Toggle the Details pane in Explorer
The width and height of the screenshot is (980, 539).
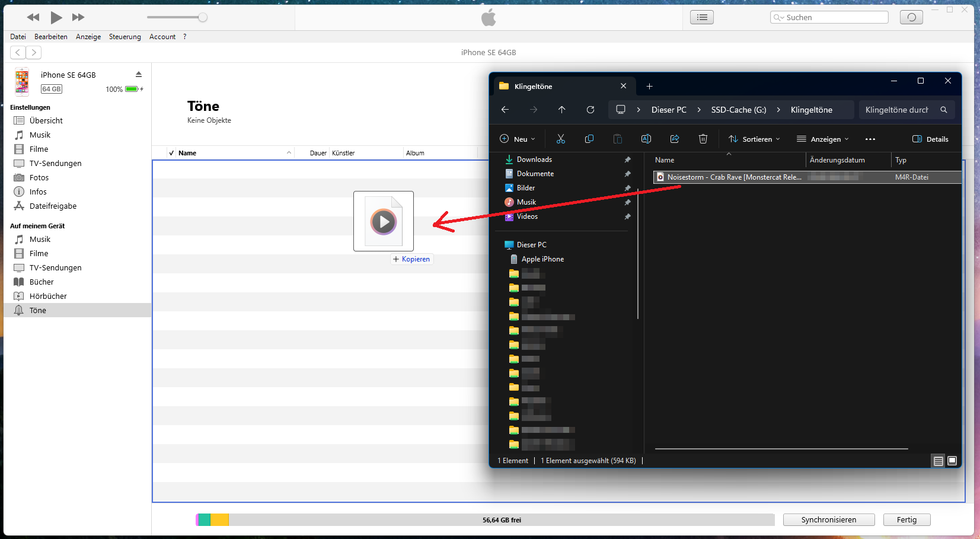click(x=930, y=139)
